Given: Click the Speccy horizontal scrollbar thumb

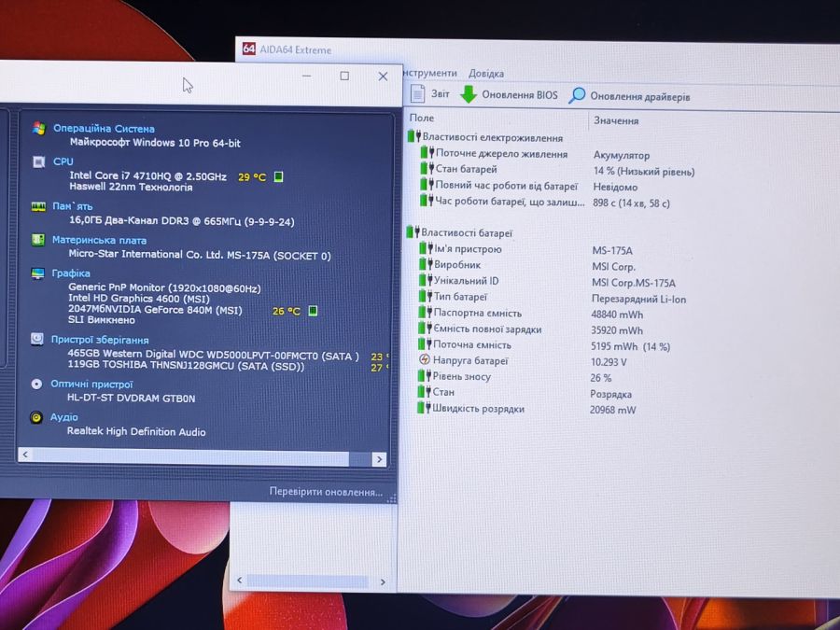Looking at the screenshot, I should point(190,457).
